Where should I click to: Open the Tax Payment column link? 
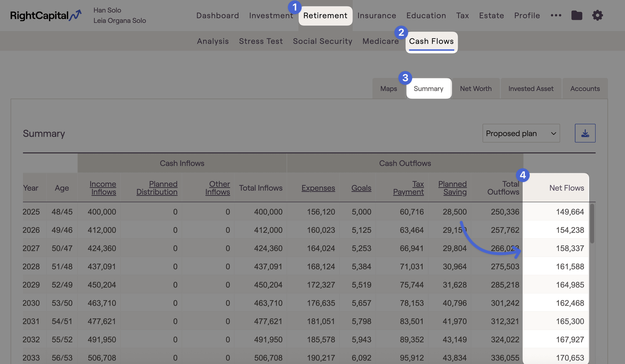pos(409,188)
